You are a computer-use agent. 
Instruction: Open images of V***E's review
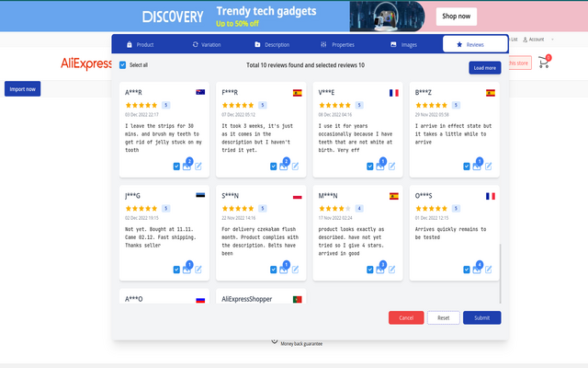pyautogui.click(x=380, y=167)
